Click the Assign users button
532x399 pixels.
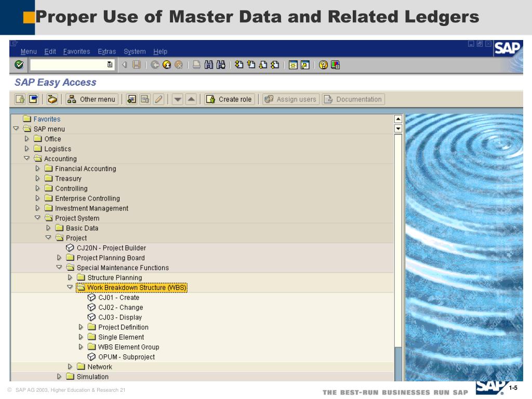click(x=291, y=99)
